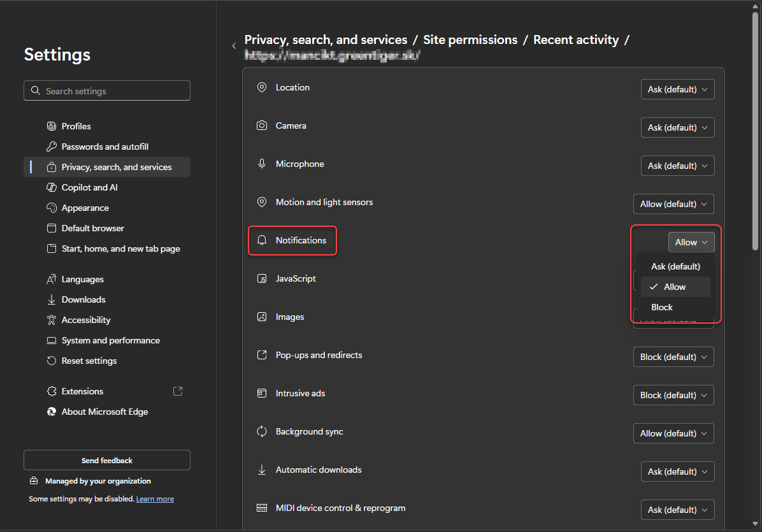Image resolution: width=762 pixels, height=532 pixels.
Task: Go to Site permissions in the breadcrumb
Action: (470, 40)
